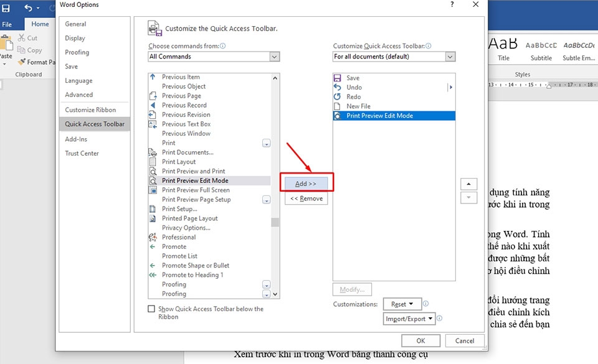Click the Copy icon in ribbon
Viewport: 598px width, 364px height.
(21, 50)
